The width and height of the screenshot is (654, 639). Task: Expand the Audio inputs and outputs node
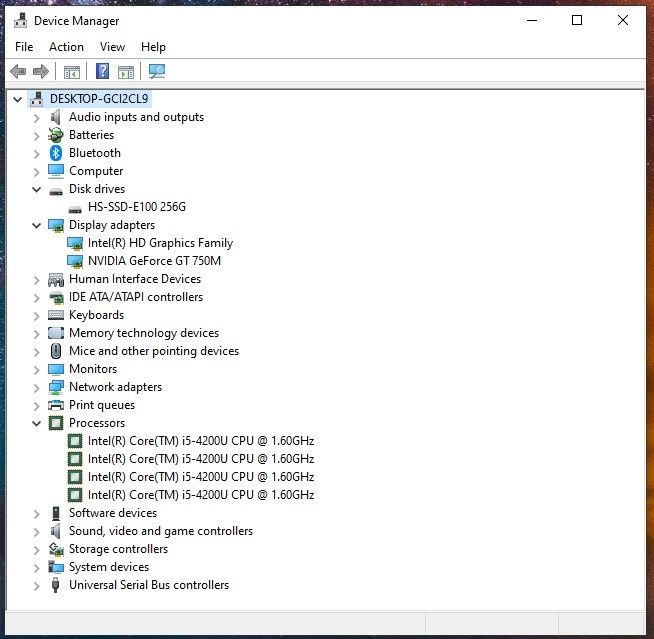[x=37, y=118]
